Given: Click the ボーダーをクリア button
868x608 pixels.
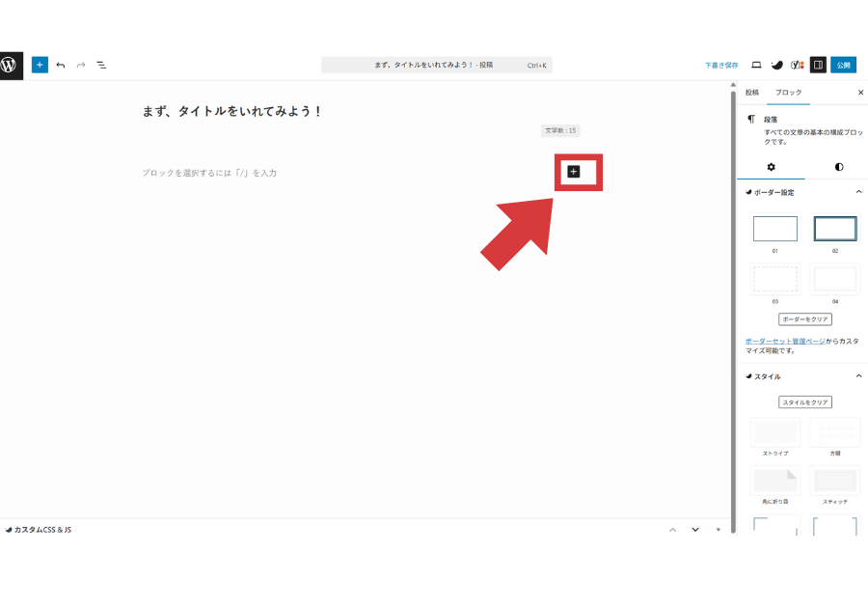Looking at the screenshot, I should [x=807, y=318].
